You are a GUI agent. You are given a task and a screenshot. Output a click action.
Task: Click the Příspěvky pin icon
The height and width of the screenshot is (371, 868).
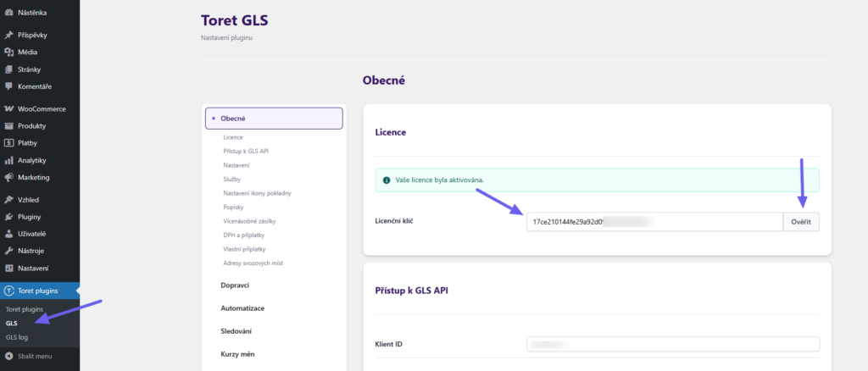(x=8, y=36)
